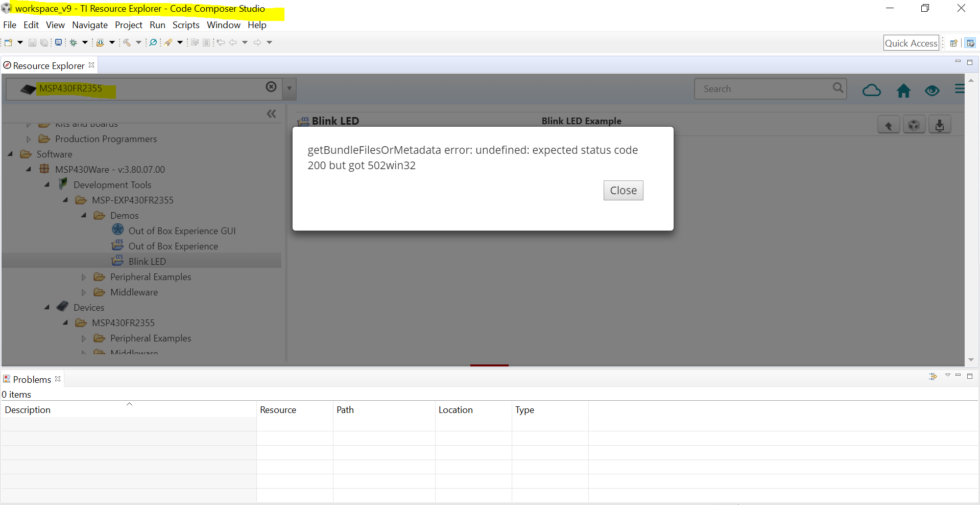Select the Problems tab

coord(32,379)
